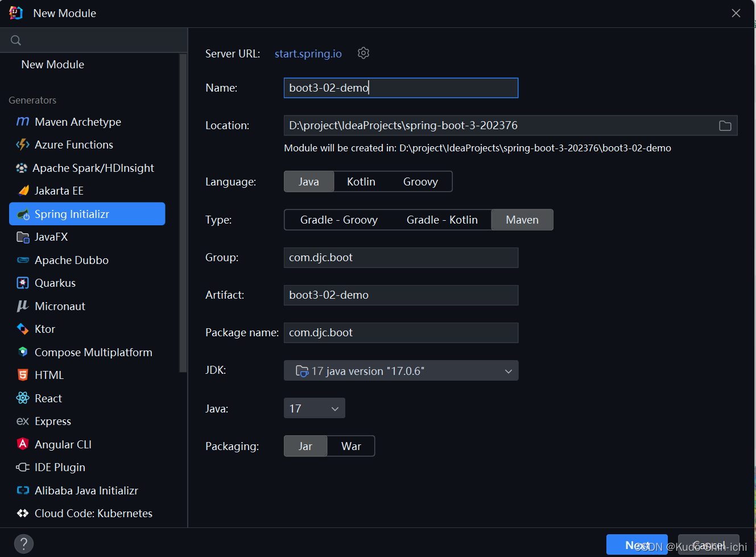Browse location with folder icon

click(725, 126)
